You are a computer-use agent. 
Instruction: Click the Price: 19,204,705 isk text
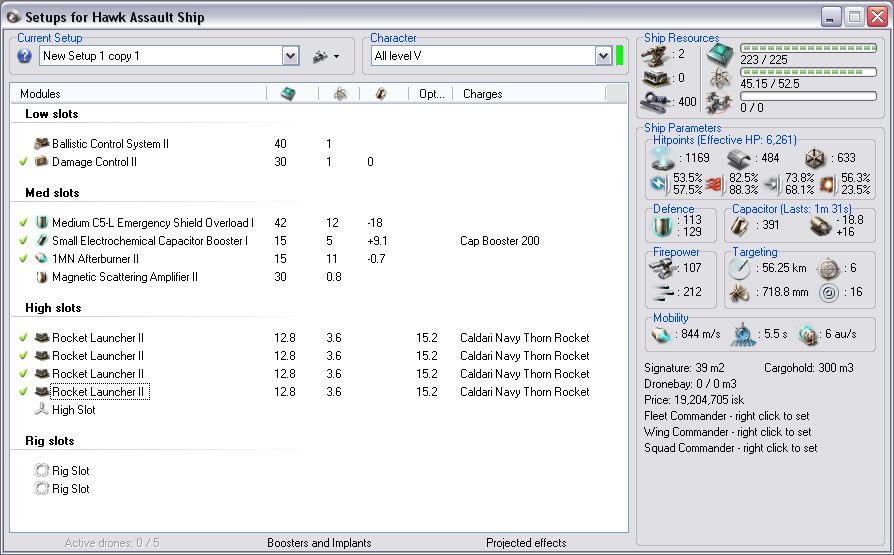click(x=694, y=400)
